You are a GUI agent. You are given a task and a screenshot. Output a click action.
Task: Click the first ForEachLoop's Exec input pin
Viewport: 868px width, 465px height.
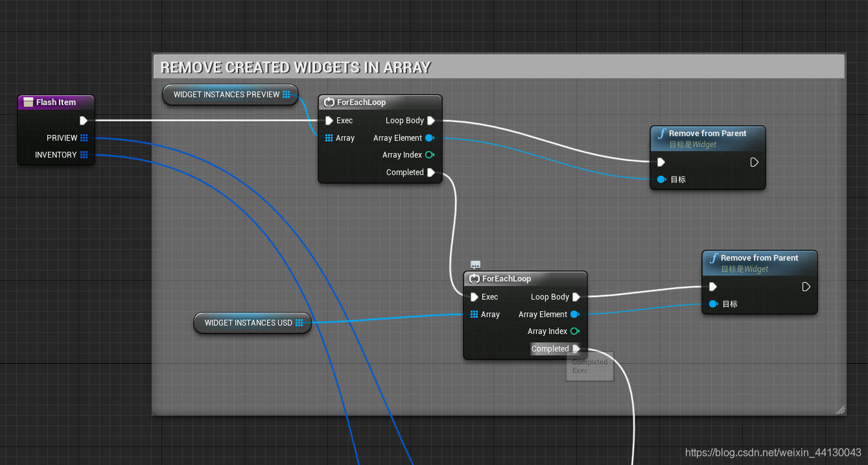[x=329, y=121]
